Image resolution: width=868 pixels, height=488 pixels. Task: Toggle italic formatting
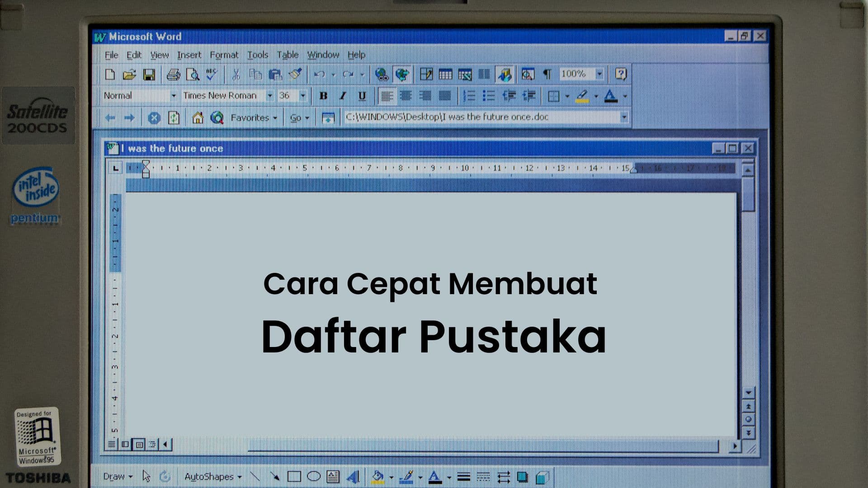tap(342, 95)
